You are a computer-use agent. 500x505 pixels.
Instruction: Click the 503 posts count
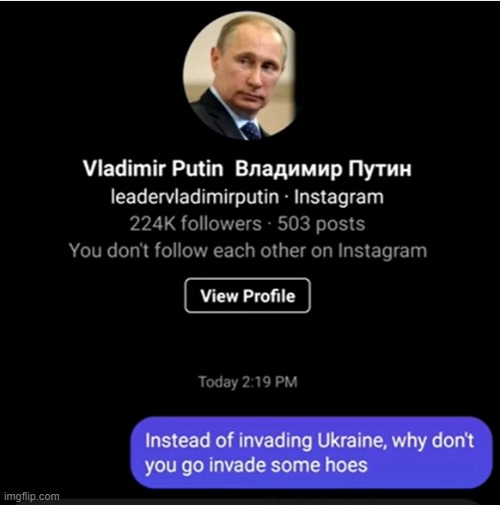tap(321, 224)
